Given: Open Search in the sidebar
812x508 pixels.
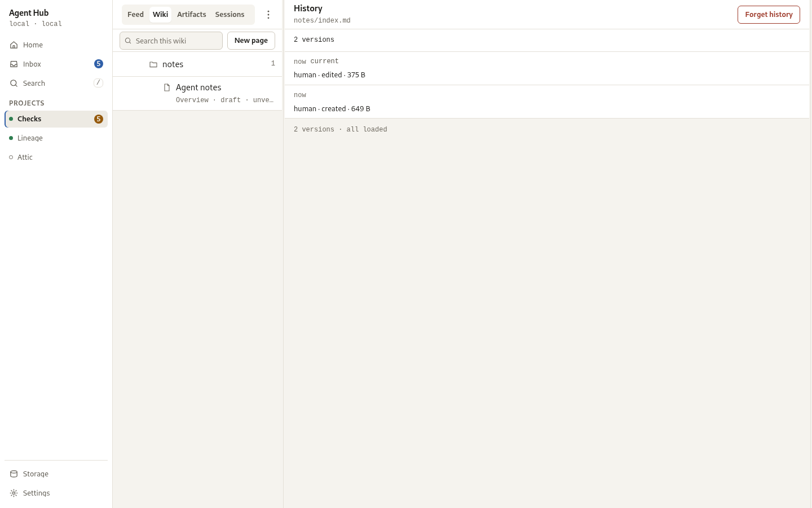Looking at the screenshot, I should pyautogui.click(x=56, y=84).
